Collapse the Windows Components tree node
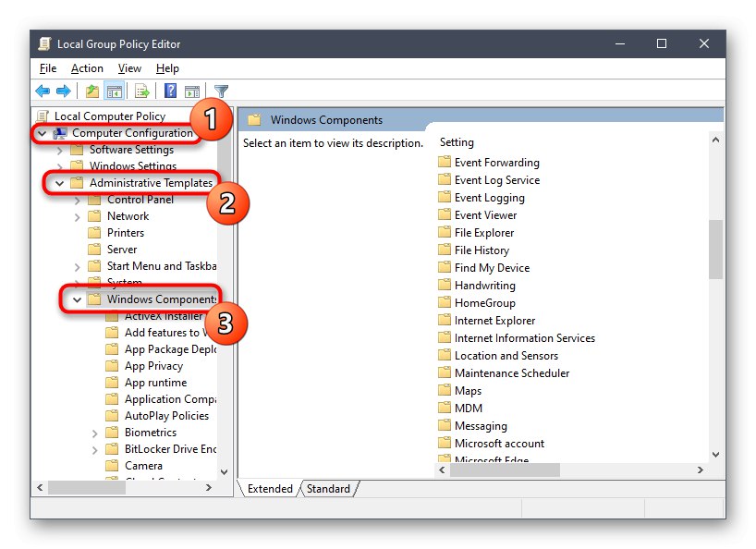The width and height of the screenshot is (756, 549). pyautogui.click(x=77, y=299)
